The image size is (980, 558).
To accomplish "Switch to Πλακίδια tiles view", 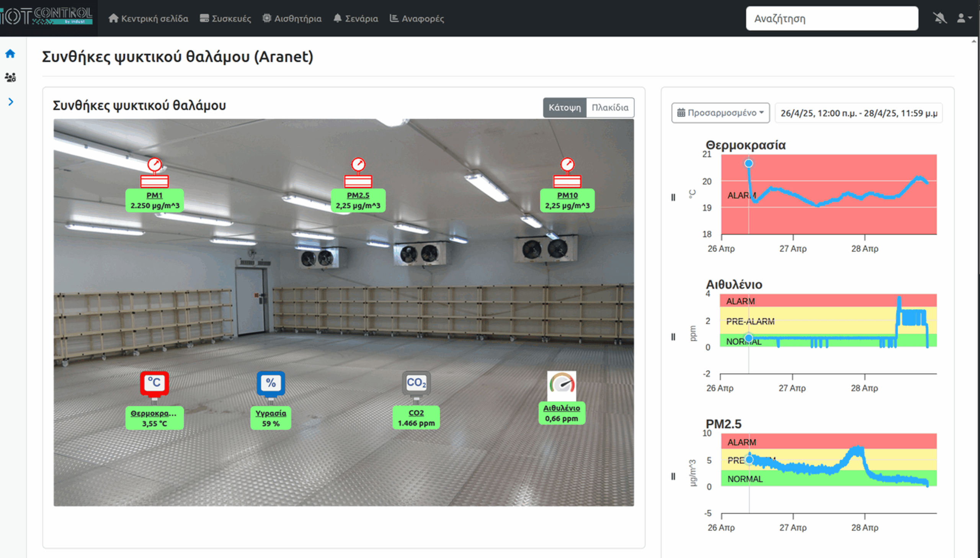I will pos(610,108).
